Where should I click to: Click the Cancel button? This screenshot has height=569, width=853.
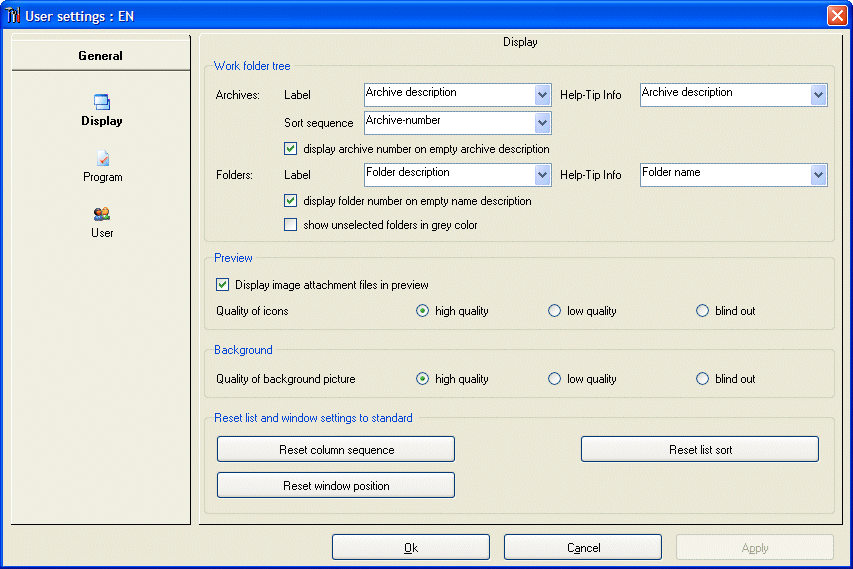click(583, 547)
